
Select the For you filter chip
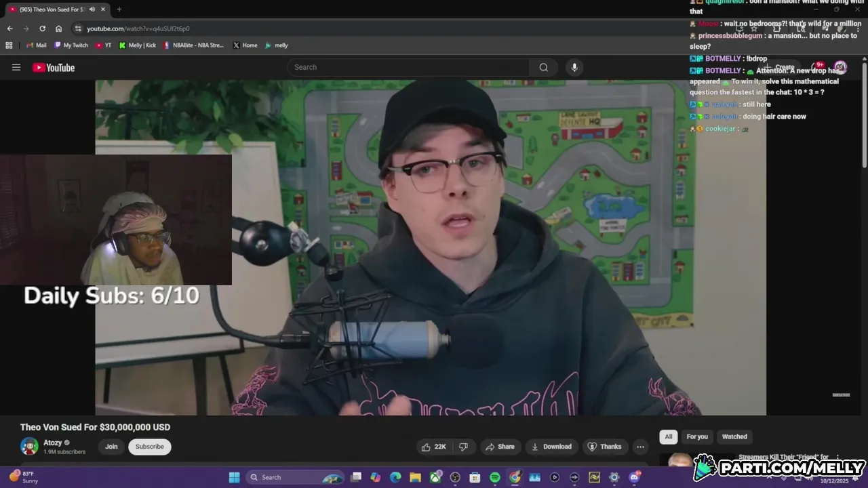pyautogui.click(x=697, y=436)
